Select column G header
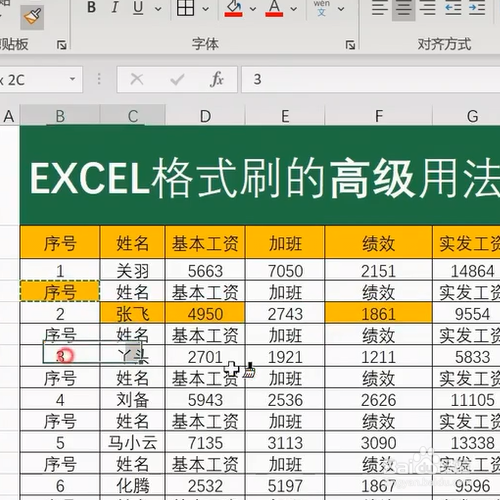 click(467, 116)
